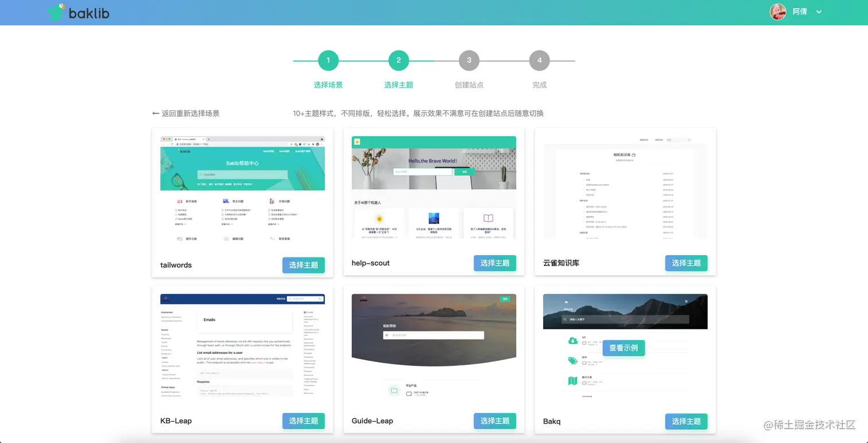
Task: Select the 选择主题 step label under step 2
Action: [399, 85]
